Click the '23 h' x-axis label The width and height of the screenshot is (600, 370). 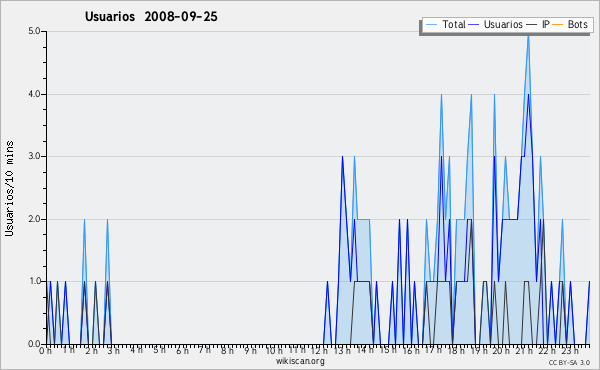point(570,351)
